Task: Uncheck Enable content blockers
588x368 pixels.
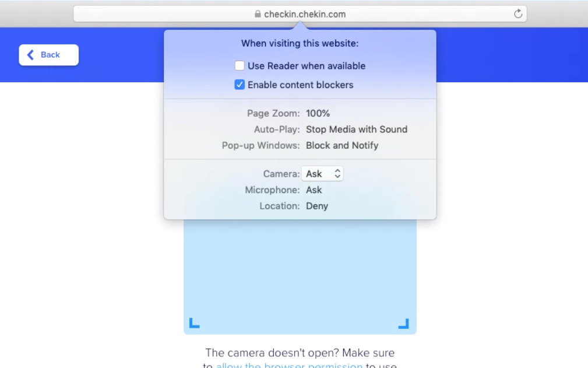Action: coord(240,85)
